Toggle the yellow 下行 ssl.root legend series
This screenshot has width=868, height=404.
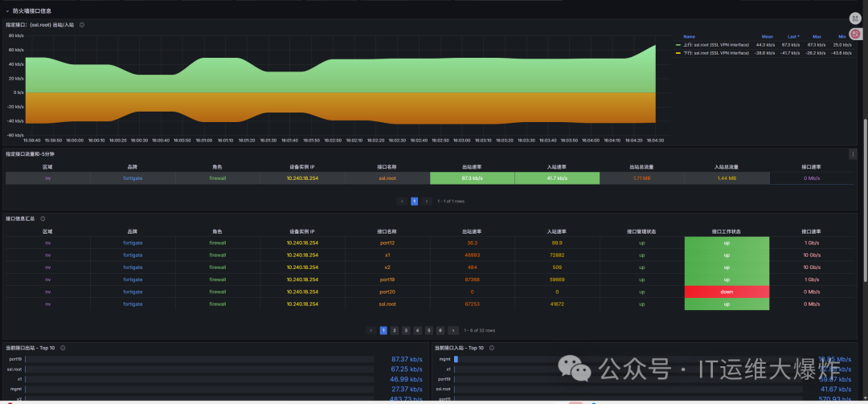tap(678, 53)
